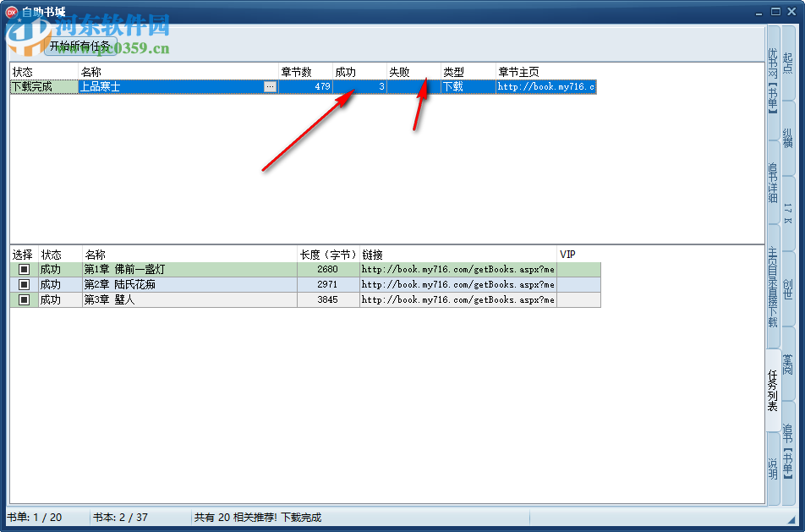Open the 说明 tab

point(773,469)
